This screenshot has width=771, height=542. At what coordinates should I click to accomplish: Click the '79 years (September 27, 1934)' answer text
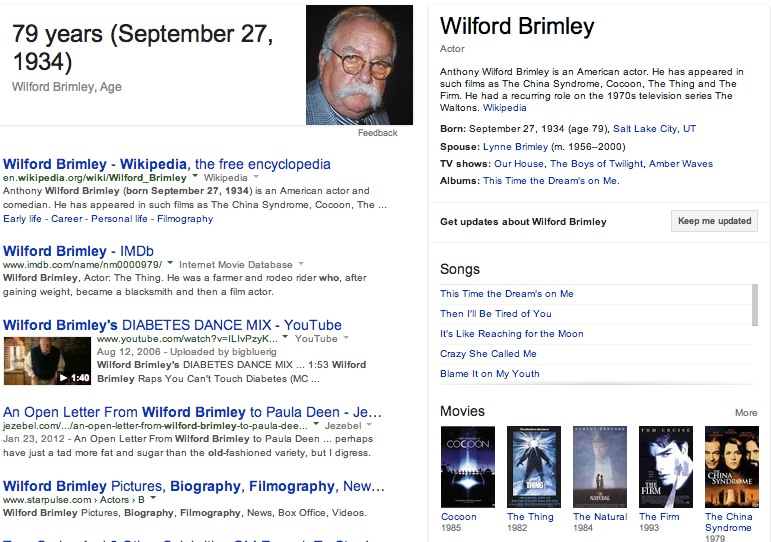[143, 48]
